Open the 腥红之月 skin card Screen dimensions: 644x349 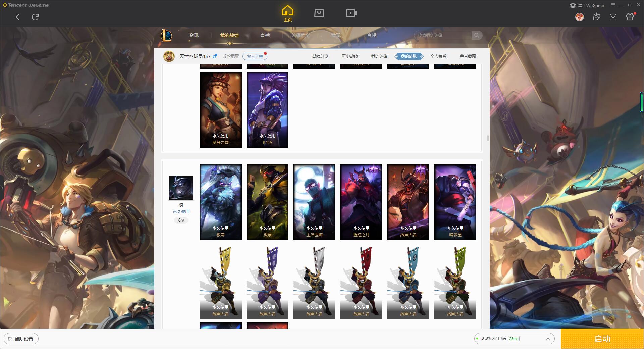coord(361,202)
